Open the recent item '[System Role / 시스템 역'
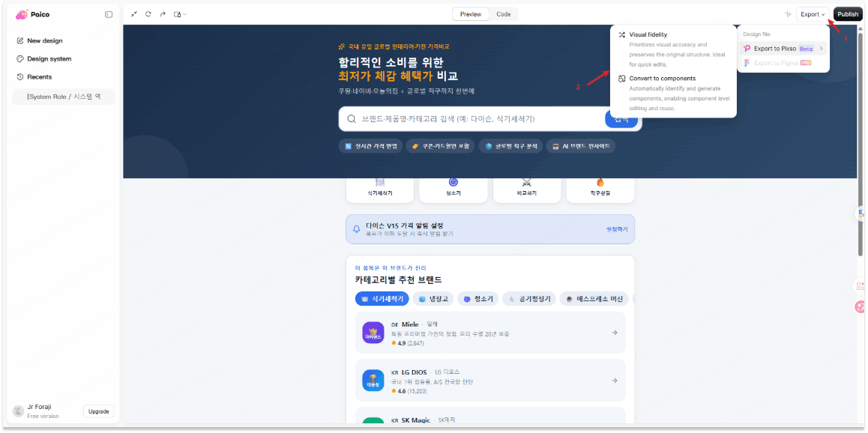 [x=64, y=96]
